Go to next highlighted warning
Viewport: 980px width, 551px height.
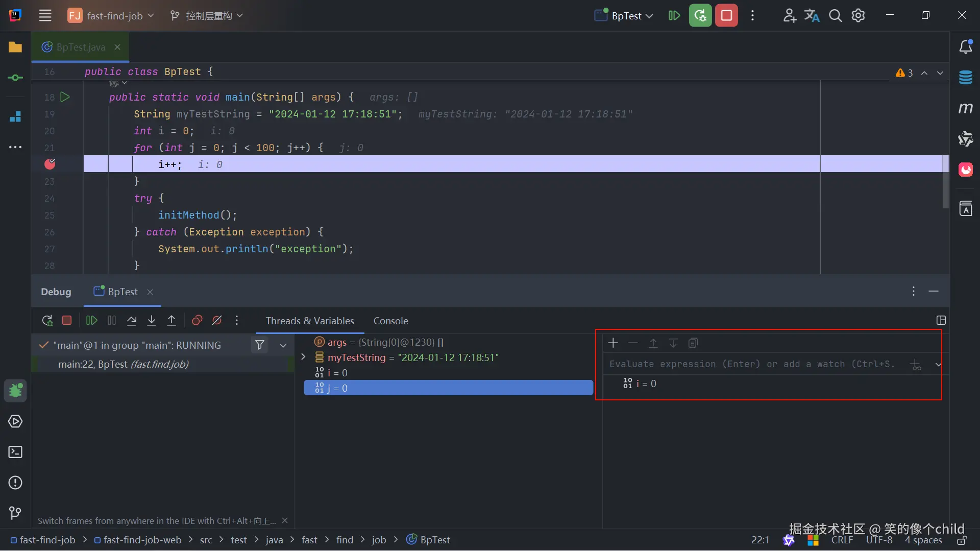940,73
